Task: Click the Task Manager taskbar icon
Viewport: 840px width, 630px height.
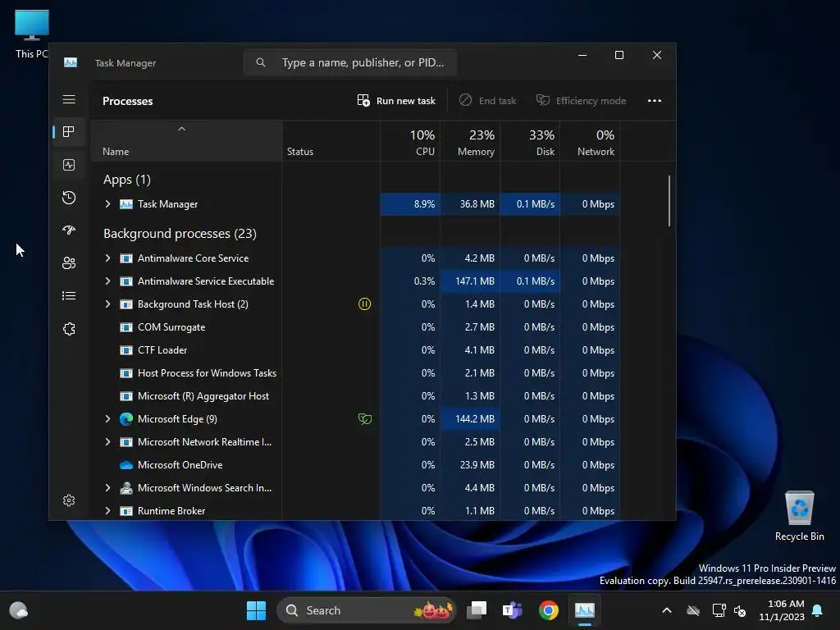Action: (584, 610)
